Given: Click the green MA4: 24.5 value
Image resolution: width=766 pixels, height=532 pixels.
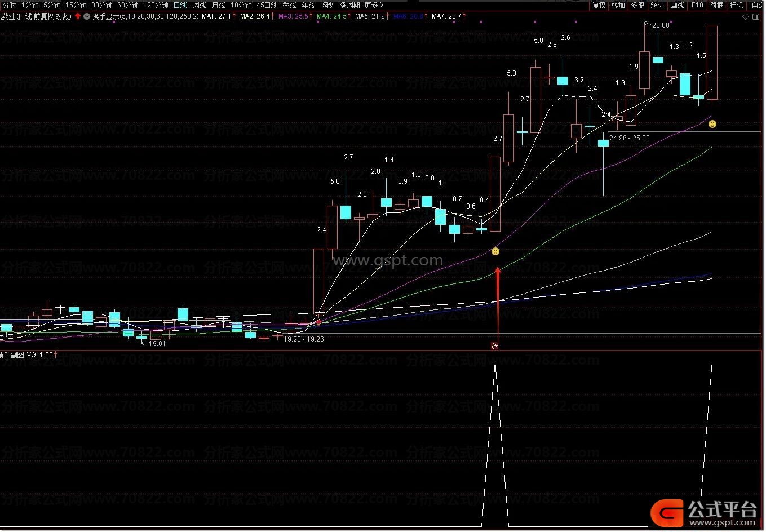Looking at the screenshot, I should point(331,16).
